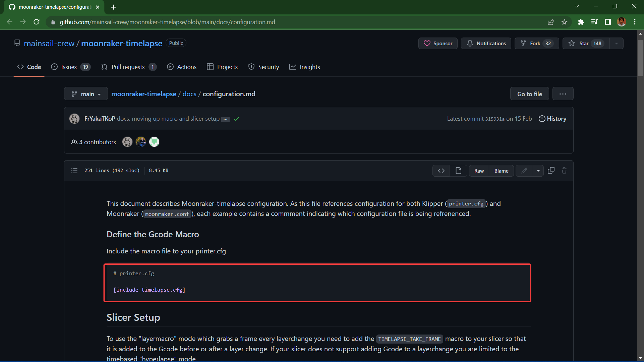View file History
This screenshot has width=644, height=362.
552,119
